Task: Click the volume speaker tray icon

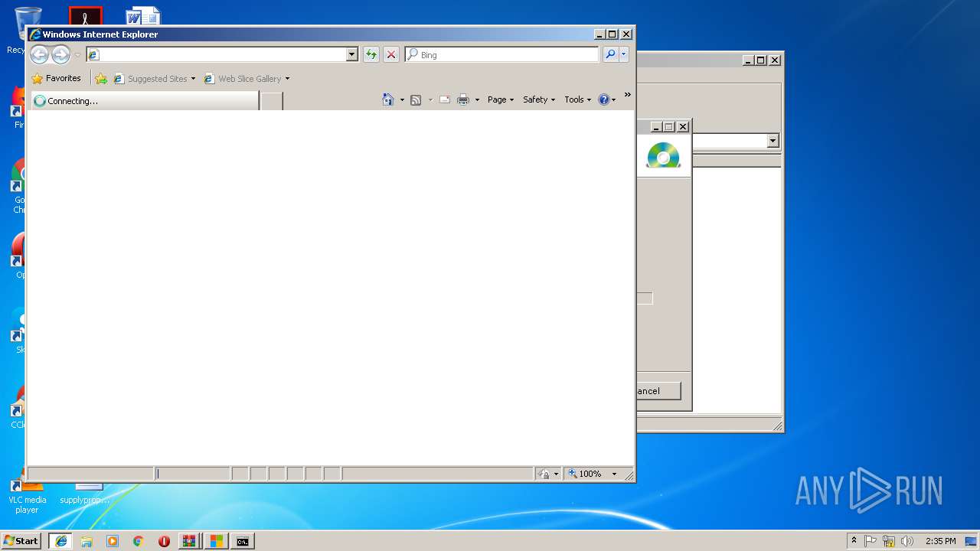Action: click(907, 541)
